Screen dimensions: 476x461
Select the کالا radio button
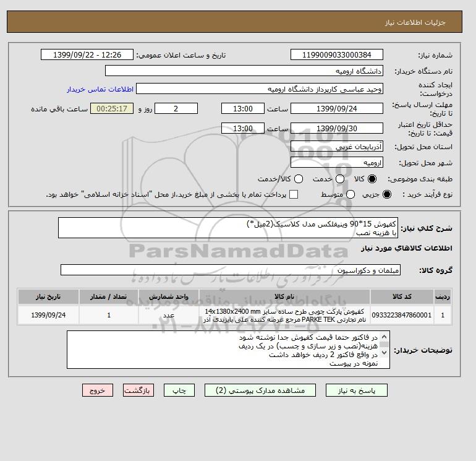click(372, 179)
